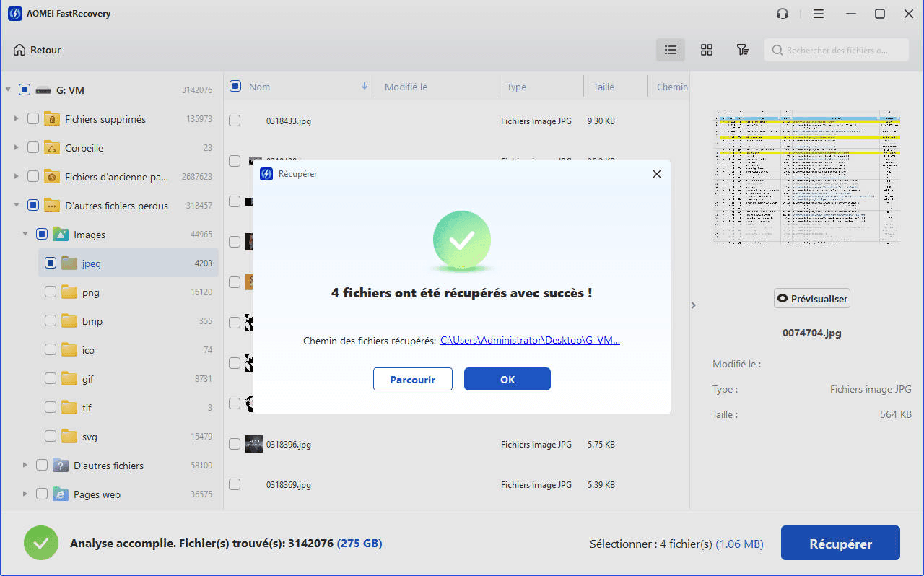Sort files by the Nom column

(259, 87)
